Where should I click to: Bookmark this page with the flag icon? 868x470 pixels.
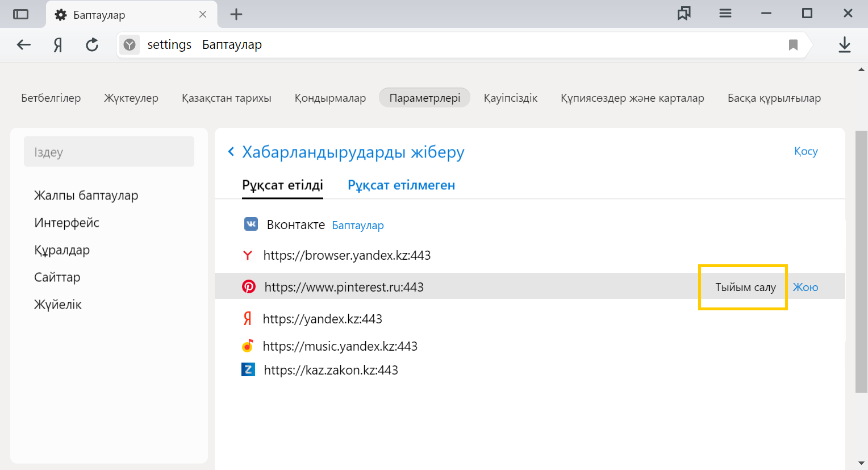click(793, 45)
